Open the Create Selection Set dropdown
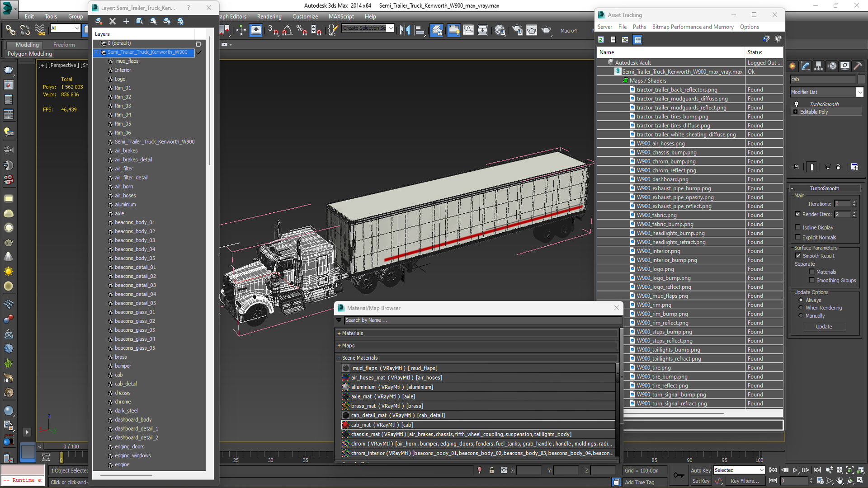 [391, 28]
